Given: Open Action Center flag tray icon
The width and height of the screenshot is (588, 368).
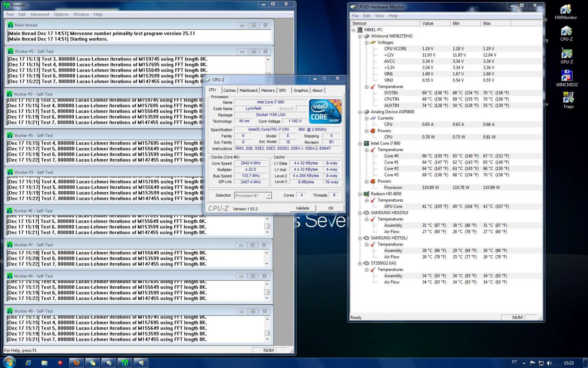Looking at the screenshot, I should pyautogui.click(x=533, y=363).
